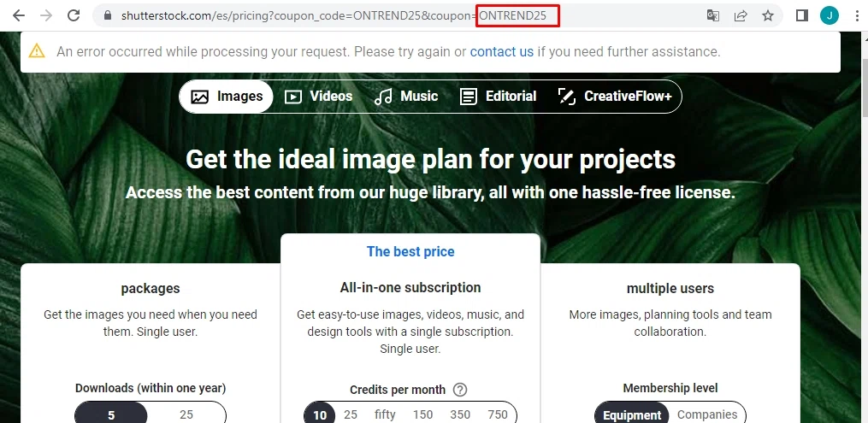This screenshot has width=868, height=423.
Task: Click the forward navigation arrow
Action: (46, 15)
